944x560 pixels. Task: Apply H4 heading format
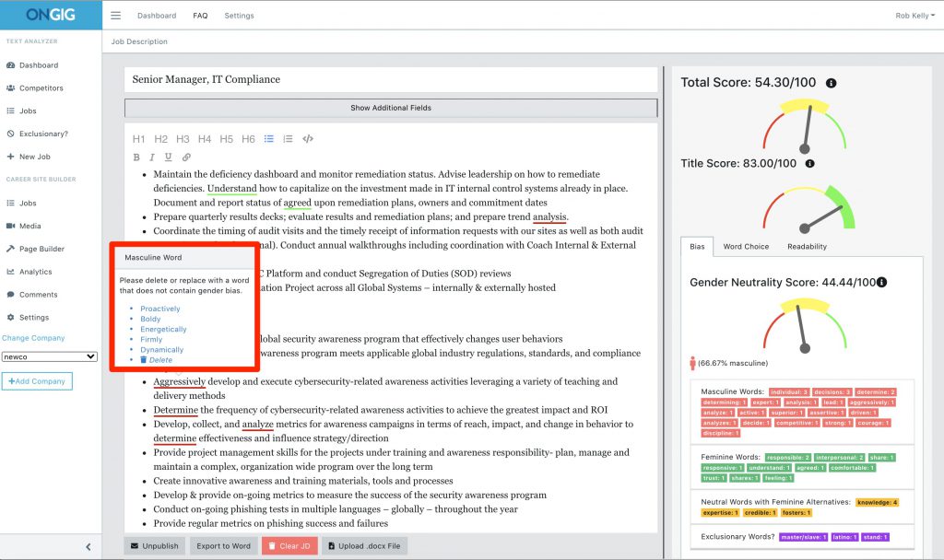(x=204, y=139)
